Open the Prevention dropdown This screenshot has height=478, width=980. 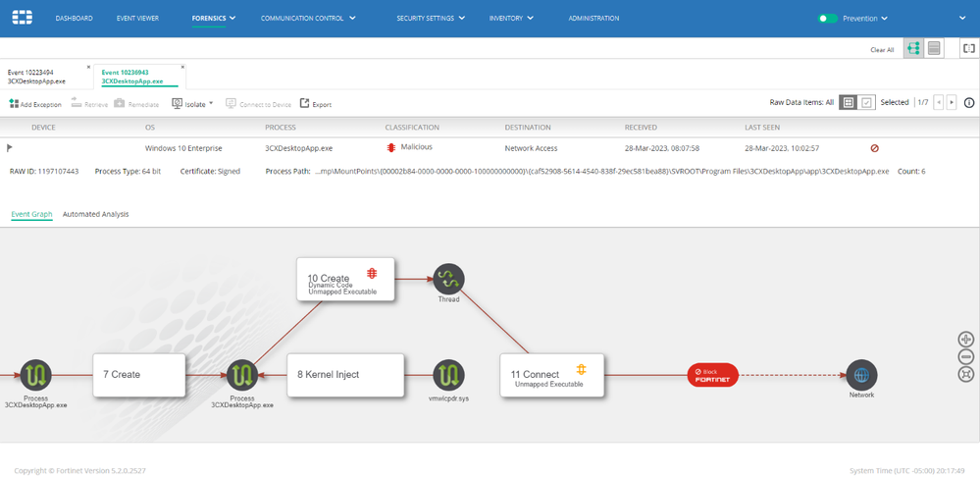[865, 18]
